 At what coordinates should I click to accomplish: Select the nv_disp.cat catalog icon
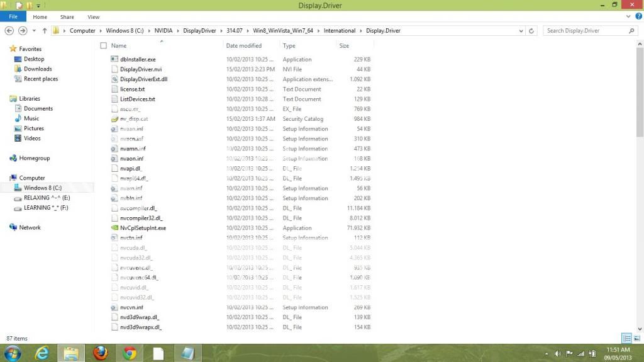(114, 119)
